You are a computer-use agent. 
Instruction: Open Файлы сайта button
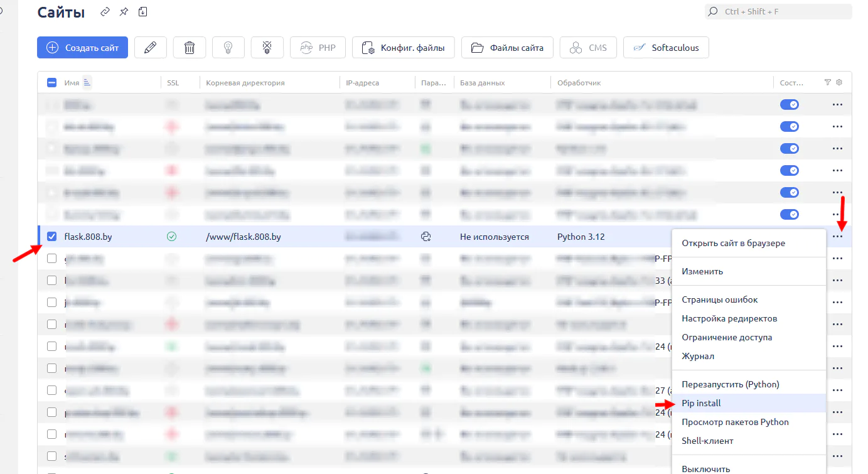click(x=508, y=48)
